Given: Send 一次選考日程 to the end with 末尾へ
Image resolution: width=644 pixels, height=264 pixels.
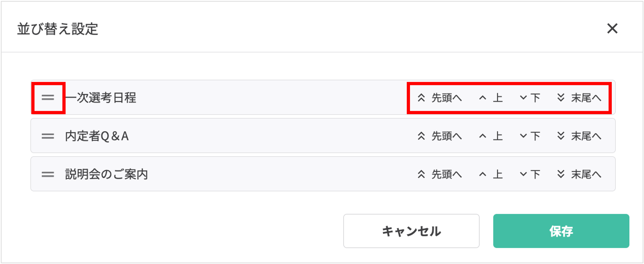Looking at the screenshot, I should pyautogui.click(x=579, y=98).
